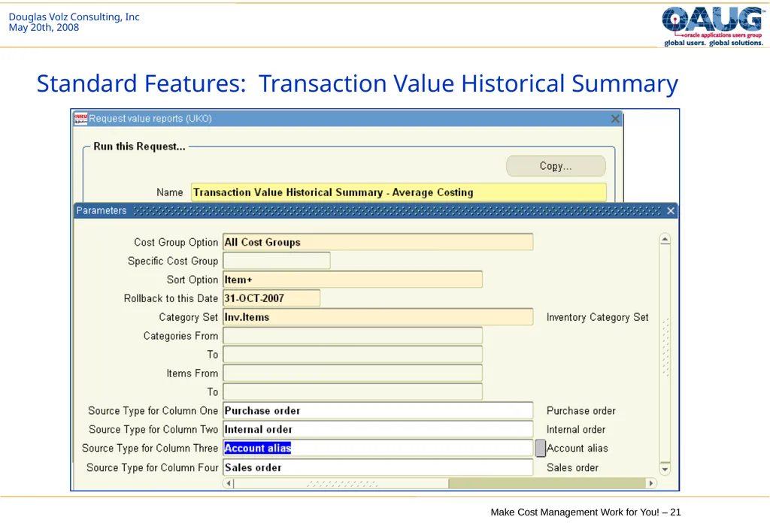Viewport: 770px width, 532px height.
Task: Click Source Type for Column Two field
Action: point(378,429)
